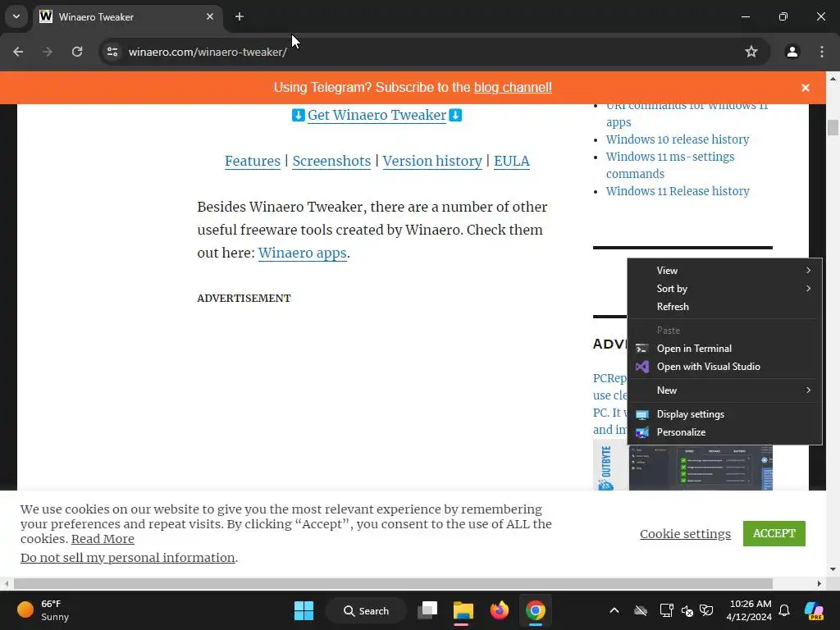This screenshot has width=840, height=630.
Task: Click vertical scrollbar up arrow
Action: pos(833,79)
